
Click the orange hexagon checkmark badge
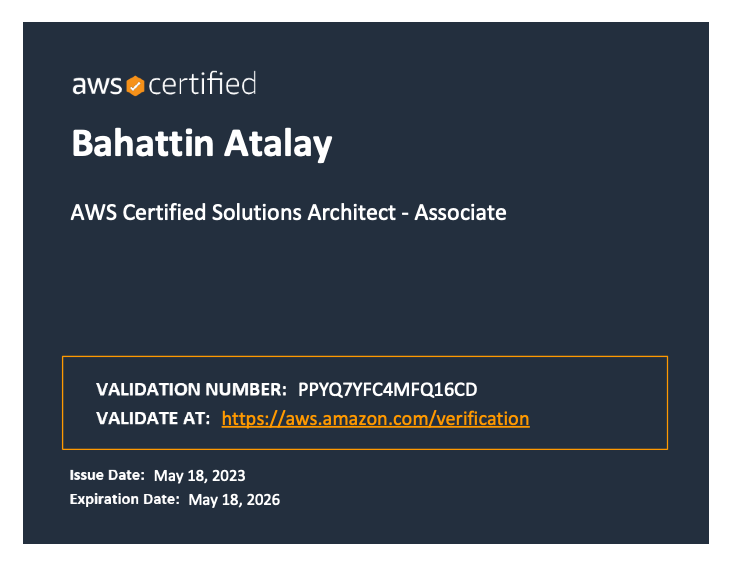[x=135, y=86]
